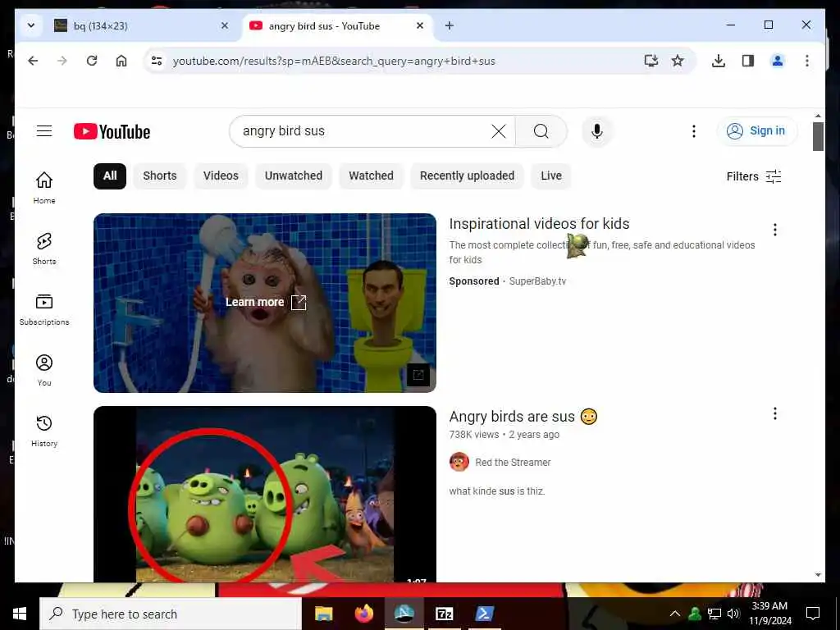The image size is (840, 630).
Task: Select the Recently uploaded filter chip
Action: [467, 176]
